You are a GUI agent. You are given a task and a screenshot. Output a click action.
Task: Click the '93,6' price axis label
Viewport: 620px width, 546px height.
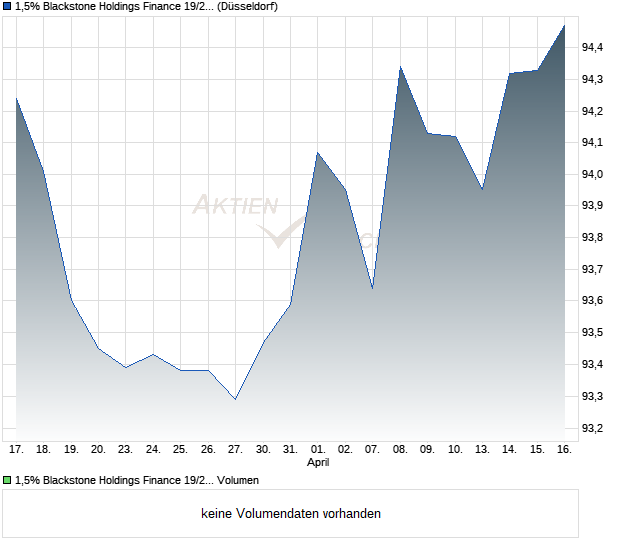(x=592, y=300)
